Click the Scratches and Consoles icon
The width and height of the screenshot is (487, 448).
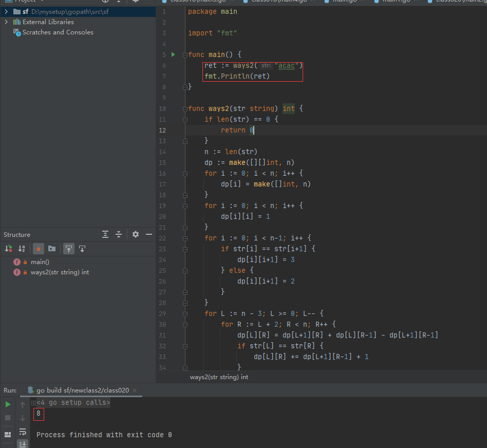17,32
